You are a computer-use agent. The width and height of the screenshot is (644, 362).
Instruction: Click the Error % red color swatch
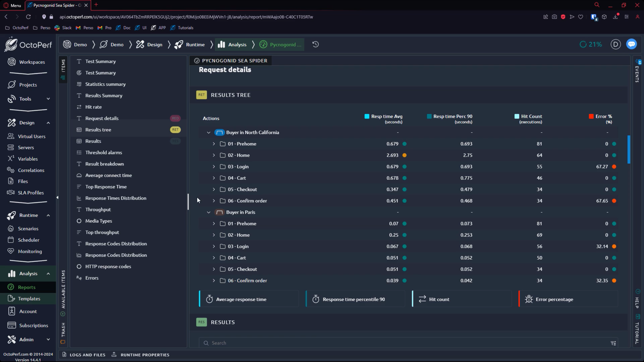pos(591,116)
